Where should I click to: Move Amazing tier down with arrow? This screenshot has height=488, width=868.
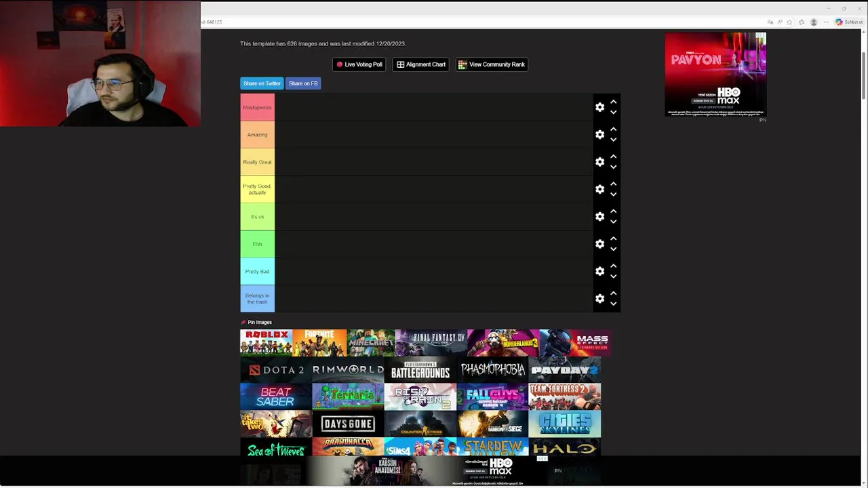point(613,140)
